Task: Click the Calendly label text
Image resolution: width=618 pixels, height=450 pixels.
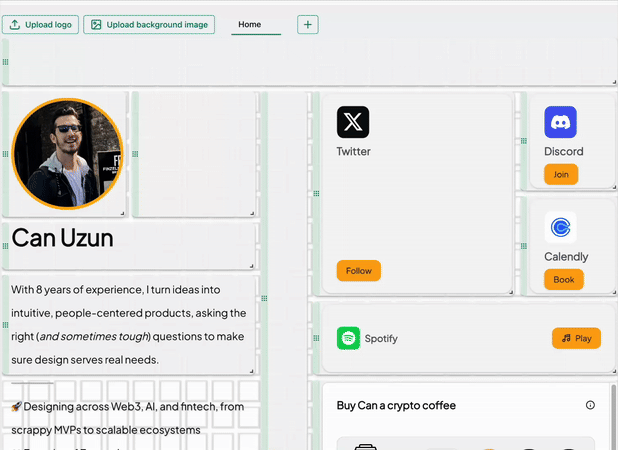Action: coord(566,257)
